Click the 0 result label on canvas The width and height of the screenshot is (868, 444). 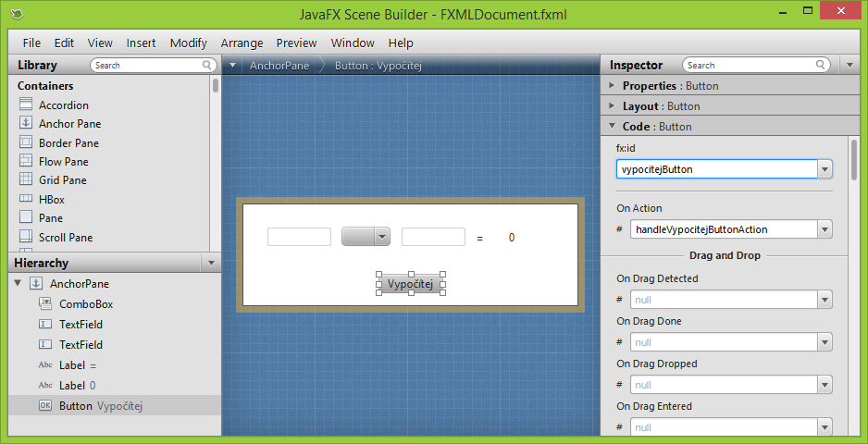point(512,238)
